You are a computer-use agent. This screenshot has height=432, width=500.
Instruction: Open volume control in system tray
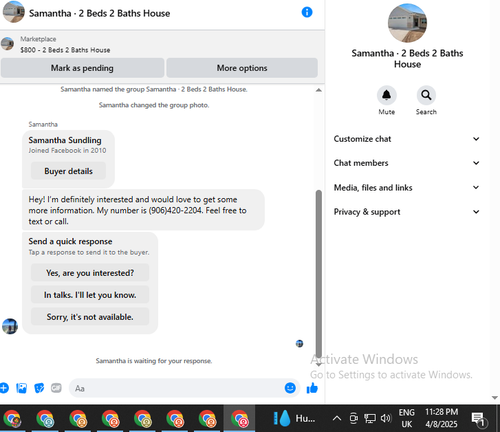(386, 418)
